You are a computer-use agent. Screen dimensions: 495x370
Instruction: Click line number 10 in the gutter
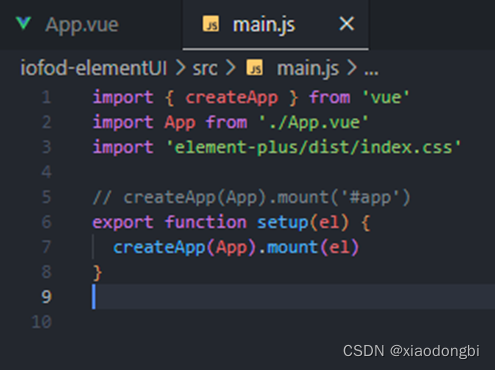coord(42,322)
